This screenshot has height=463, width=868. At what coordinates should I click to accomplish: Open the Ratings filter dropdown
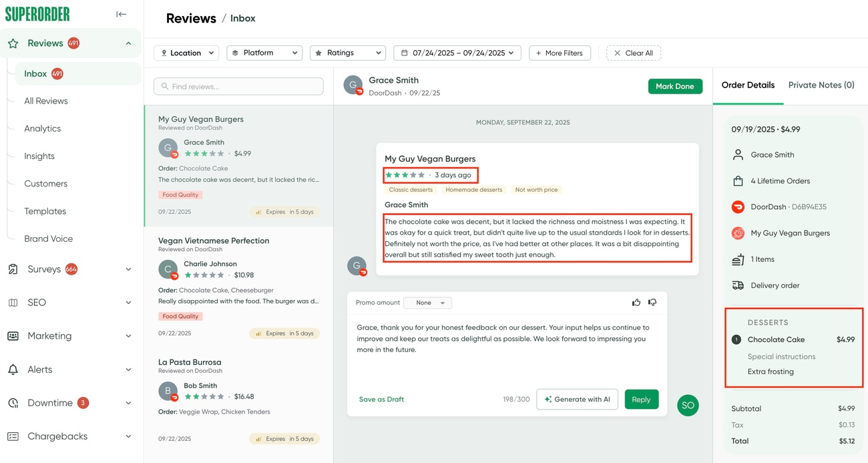click(348, 53)
